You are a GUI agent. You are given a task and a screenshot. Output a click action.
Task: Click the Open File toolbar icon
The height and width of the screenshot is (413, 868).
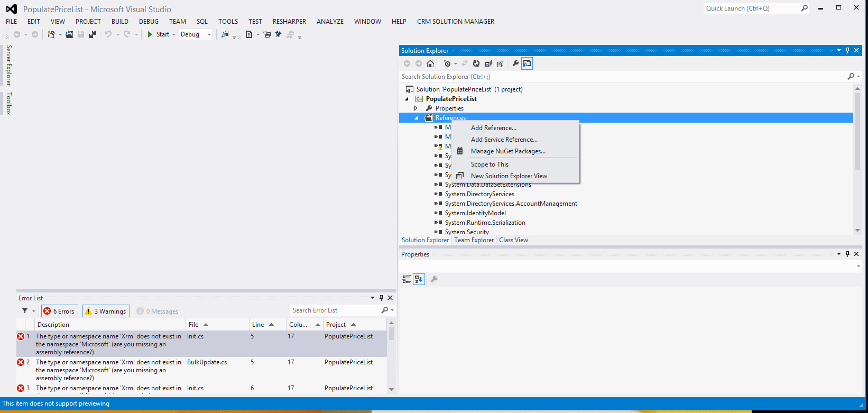[x=69, y=34]
